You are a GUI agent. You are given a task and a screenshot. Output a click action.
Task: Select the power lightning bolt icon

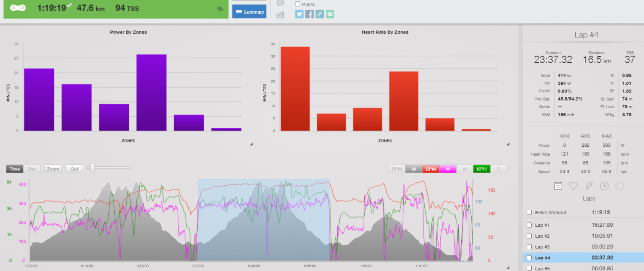(x=589, y=186)
